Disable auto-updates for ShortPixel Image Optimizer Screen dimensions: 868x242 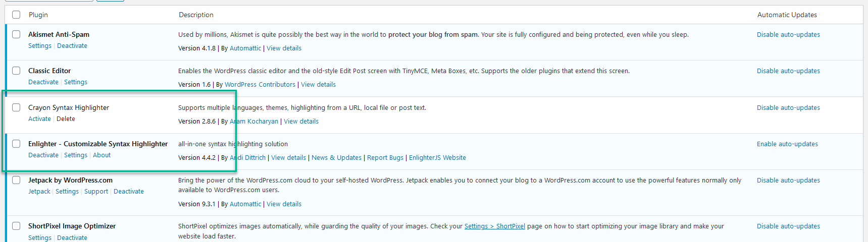tap(788, 226)
